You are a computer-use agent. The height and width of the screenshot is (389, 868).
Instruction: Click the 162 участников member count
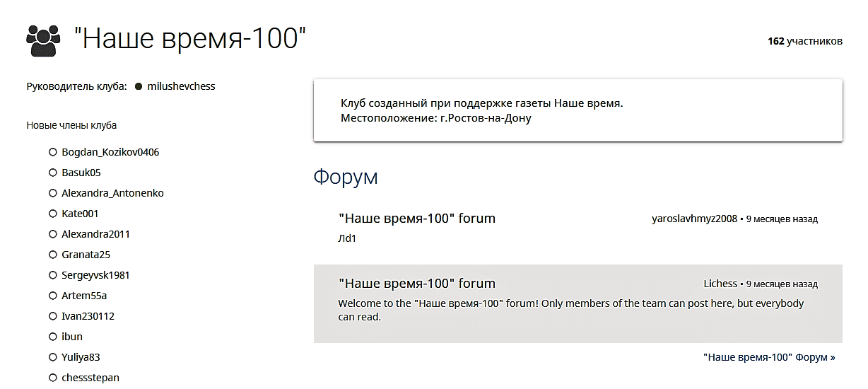click(804, 41)
